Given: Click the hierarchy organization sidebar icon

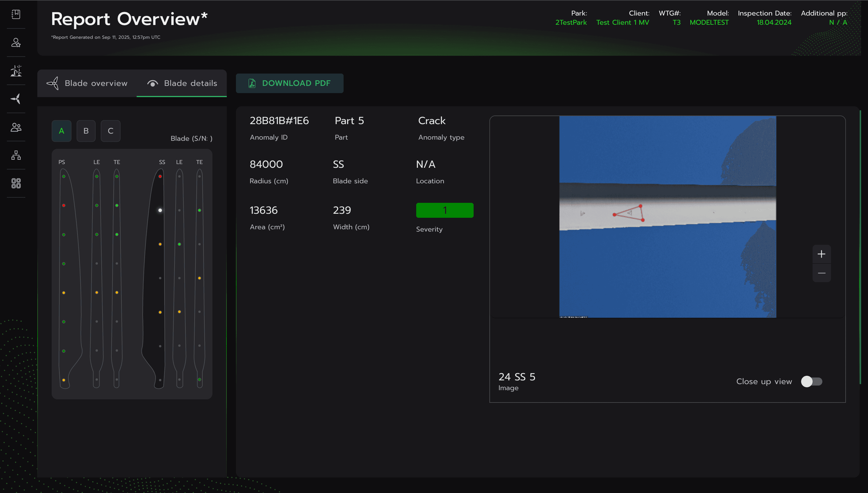Looking at the screenshot, I should tap(16, 155).
